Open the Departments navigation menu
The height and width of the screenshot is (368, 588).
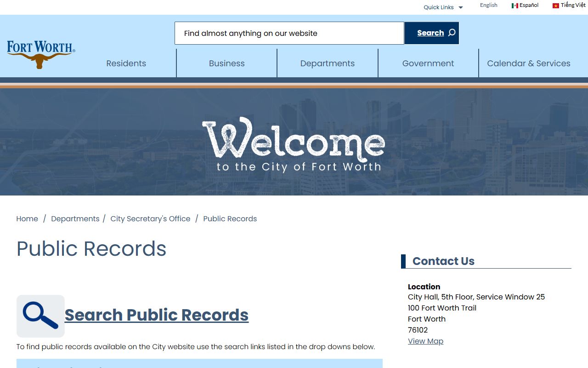328,63
